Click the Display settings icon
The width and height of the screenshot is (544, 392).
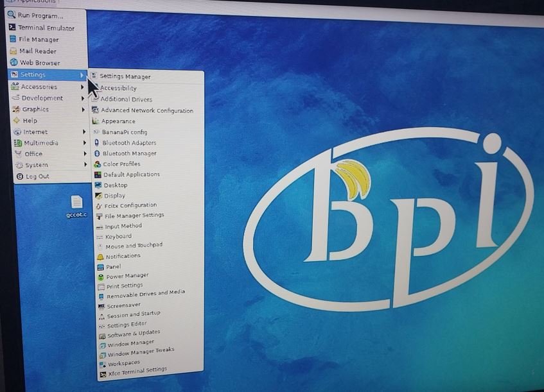click(x=98, y=196)
